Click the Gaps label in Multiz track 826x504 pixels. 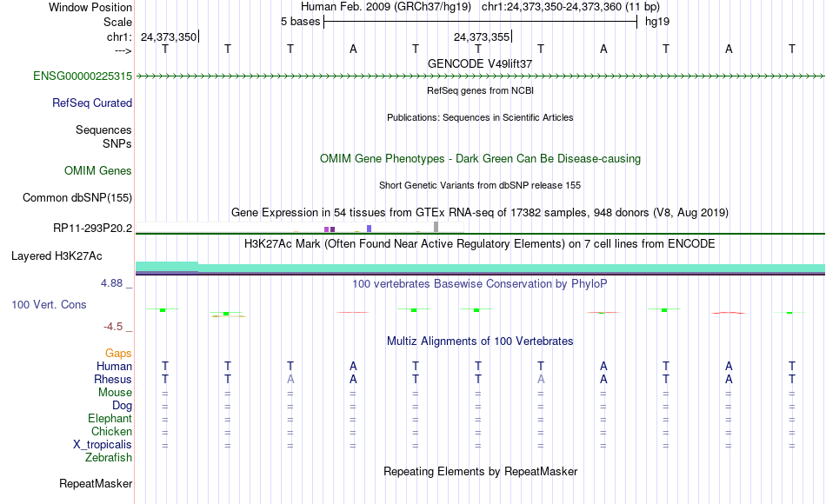tap(118, 353)
